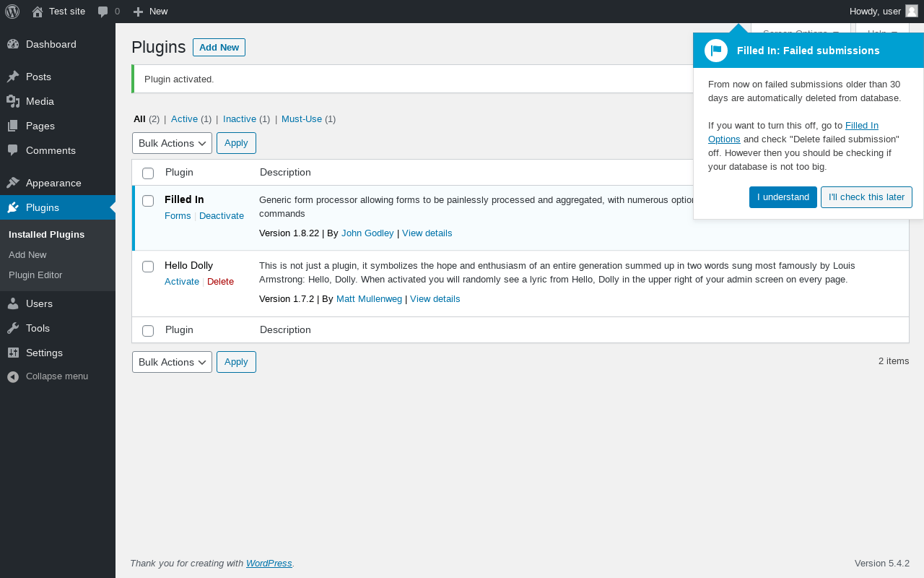Click the bottom Apply button
The width and height of the screenshot is (924, 578).
coord(236,362)
